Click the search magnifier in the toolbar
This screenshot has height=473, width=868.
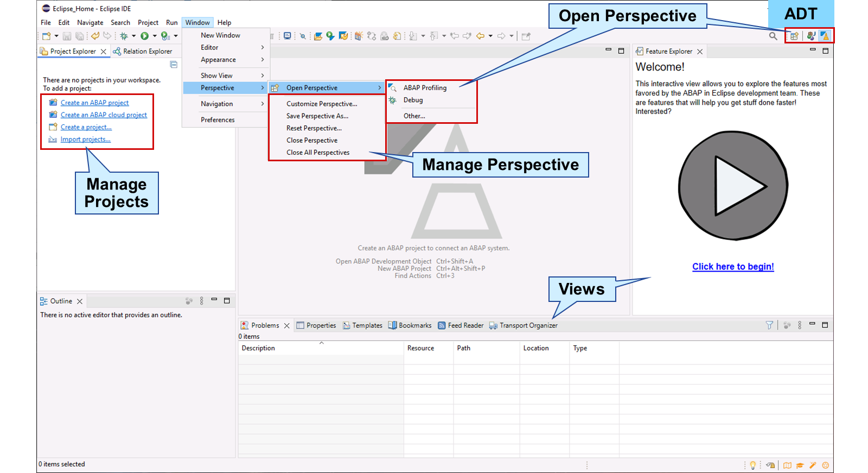point(773,36)
